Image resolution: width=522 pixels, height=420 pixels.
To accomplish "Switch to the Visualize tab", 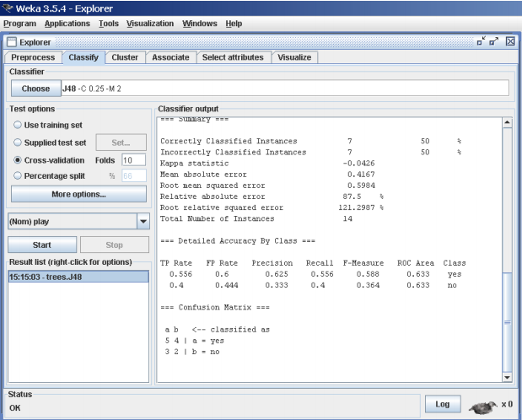I will point(294,57).
